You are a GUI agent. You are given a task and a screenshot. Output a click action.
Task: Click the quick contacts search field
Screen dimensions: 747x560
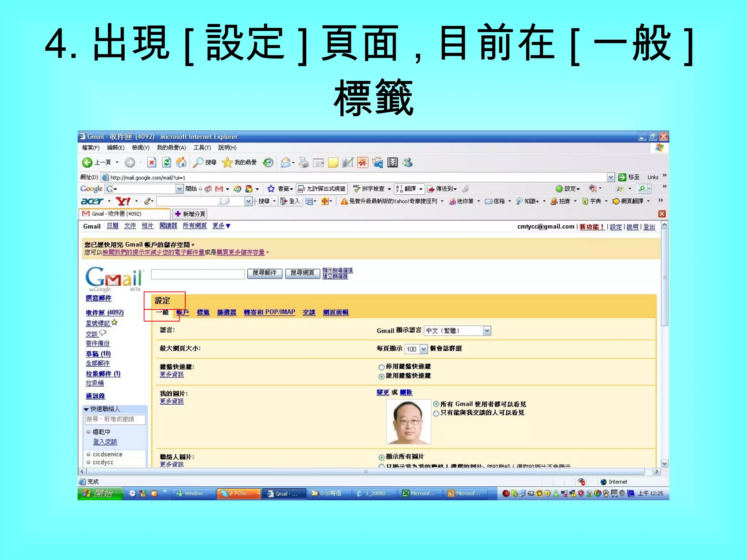pos(115,420)
